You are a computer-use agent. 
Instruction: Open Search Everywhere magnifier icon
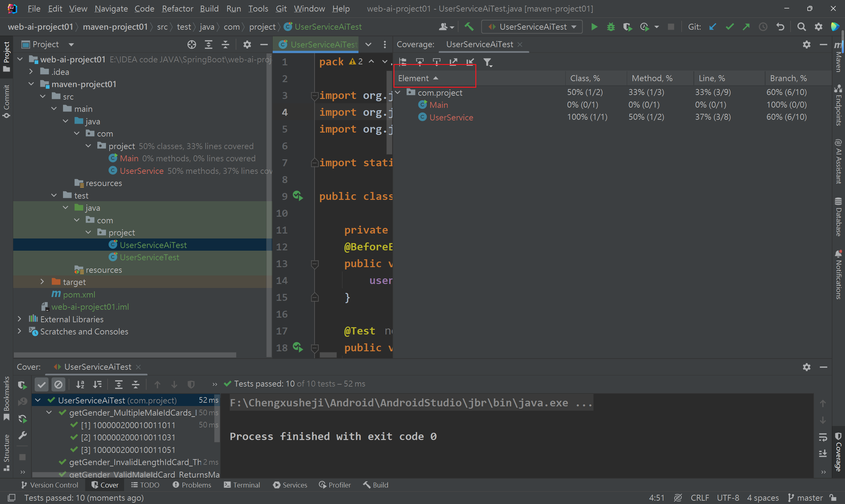(x=801, y=27)
